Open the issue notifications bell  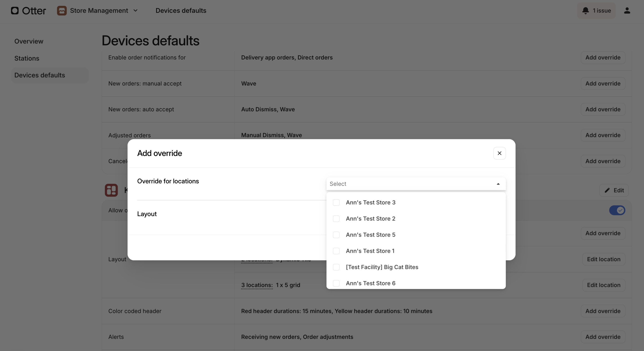point(585,11)
